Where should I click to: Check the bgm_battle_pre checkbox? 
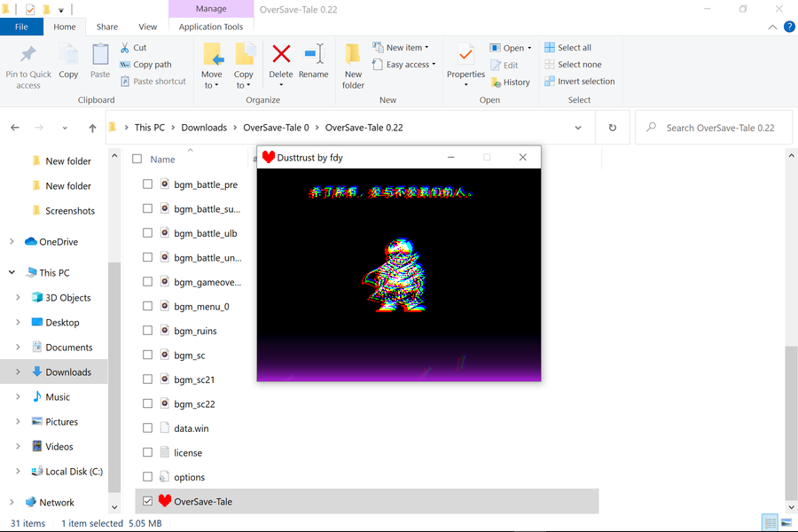click(147, 184)
